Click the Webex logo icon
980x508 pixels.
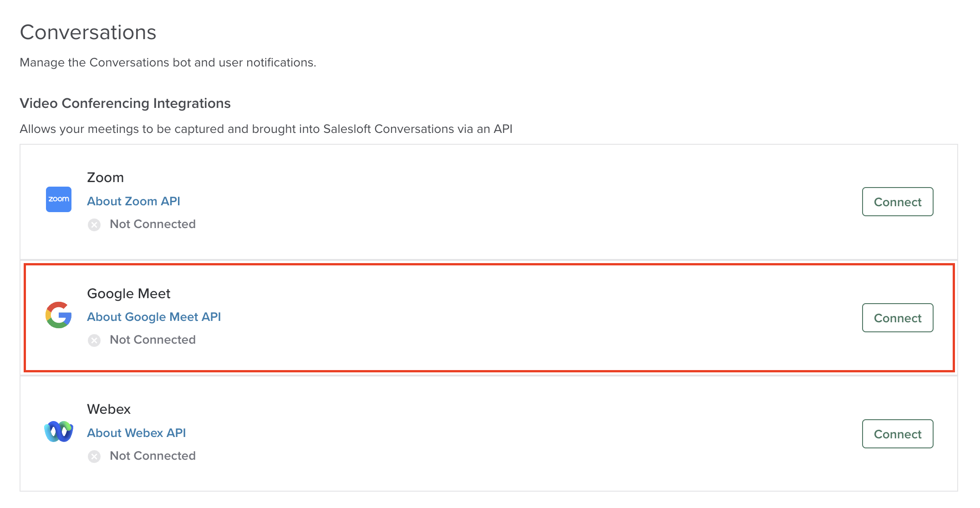click(x=59, y=432)
